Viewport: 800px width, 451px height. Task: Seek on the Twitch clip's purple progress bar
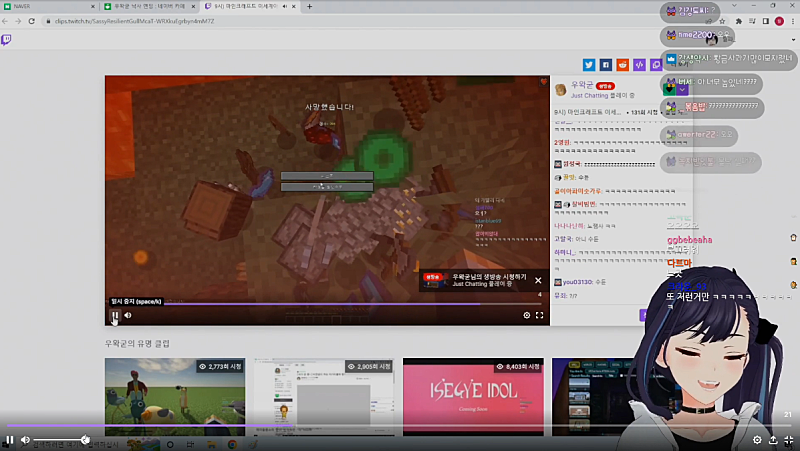click(x=327, y=304)
